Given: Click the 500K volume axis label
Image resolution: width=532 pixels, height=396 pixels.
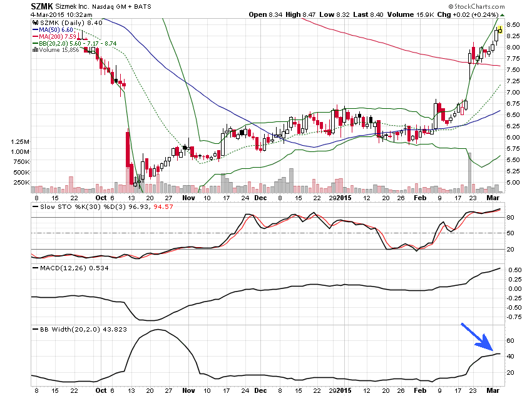Looking at the screenshot, I should 21,172.
